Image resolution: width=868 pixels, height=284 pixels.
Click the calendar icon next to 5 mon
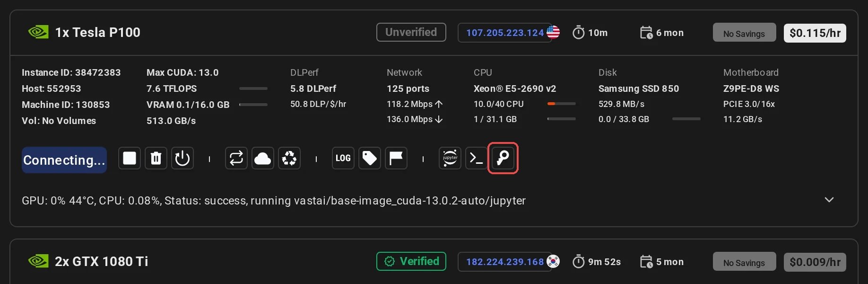point(646,262)
